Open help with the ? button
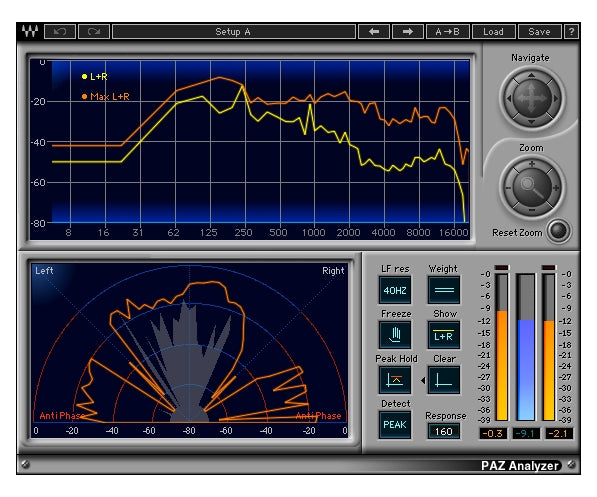Screen dimensions: 597x497 [571, 32]
